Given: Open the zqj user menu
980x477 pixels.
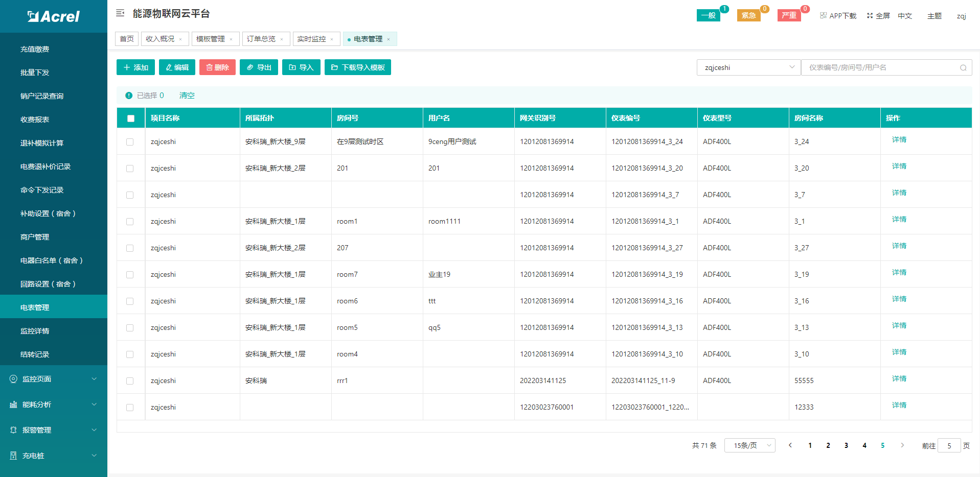Looking at the screenshot, I should (x=962, y=16).
